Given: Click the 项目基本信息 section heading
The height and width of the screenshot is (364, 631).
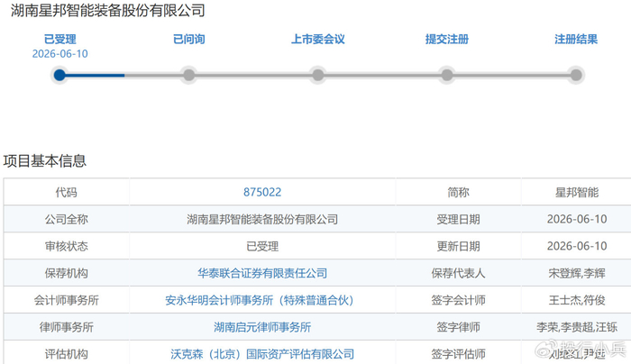Looking at the screenshot, I should 45,161.
